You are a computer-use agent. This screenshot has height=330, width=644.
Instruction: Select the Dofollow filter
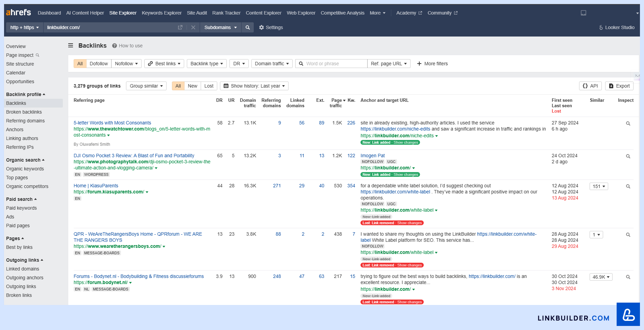(x=99, y=64)
